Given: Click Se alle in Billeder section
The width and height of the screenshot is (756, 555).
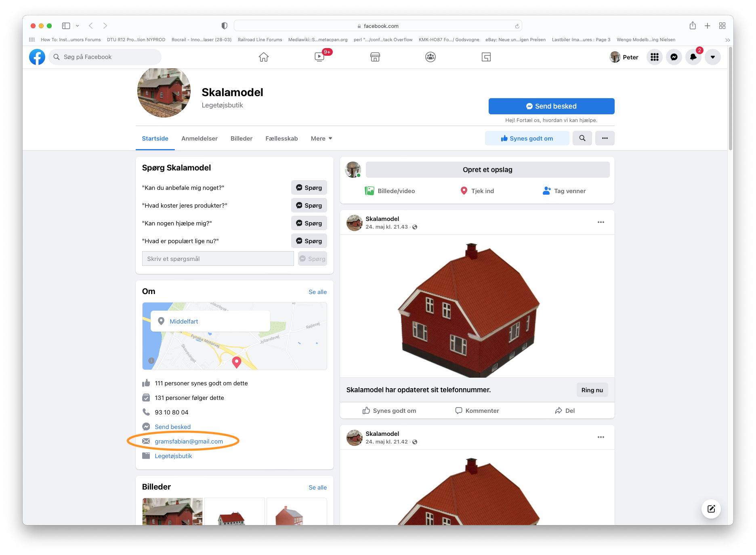Looking at the screenshot, I should tap(317, 487).
